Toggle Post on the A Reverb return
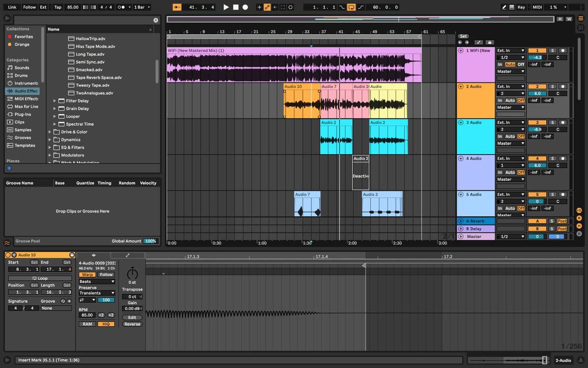 pos(562,221)
